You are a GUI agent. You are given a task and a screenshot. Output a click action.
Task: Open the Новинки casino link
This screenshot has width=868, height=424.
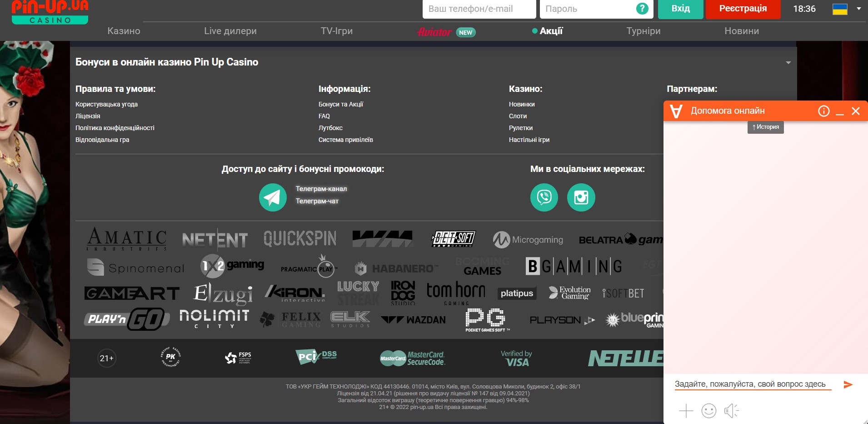point(522,104)
